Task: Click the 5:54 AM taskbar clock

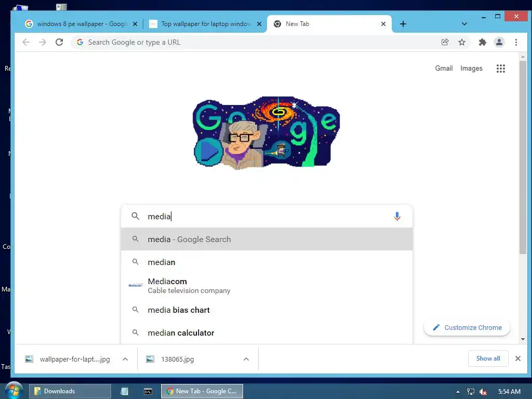Action: [509, 392]
